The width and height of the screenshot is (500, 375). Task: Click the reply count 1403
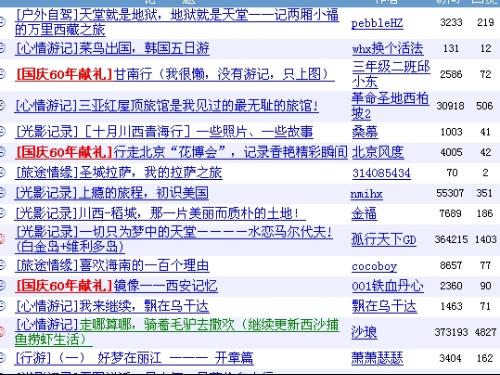486,239
